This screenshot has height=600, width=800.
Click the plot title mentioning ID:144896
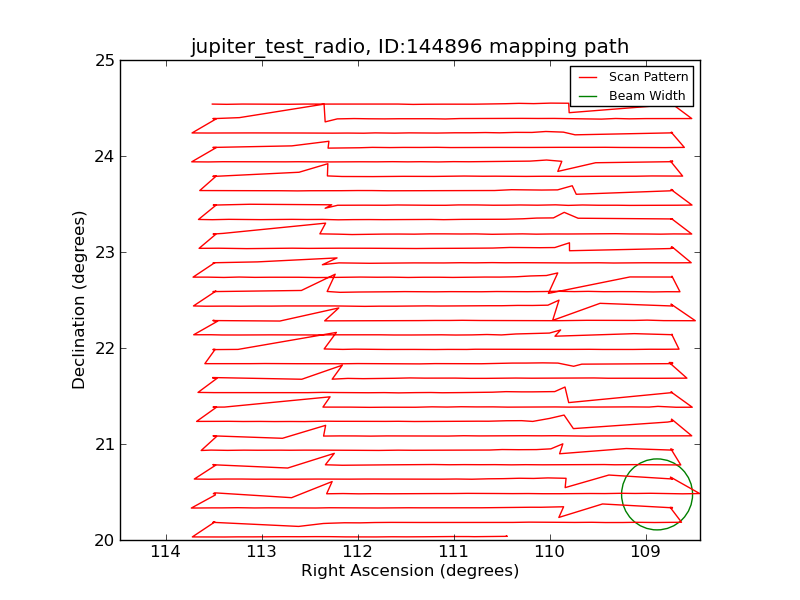click(x=410, y=47)
